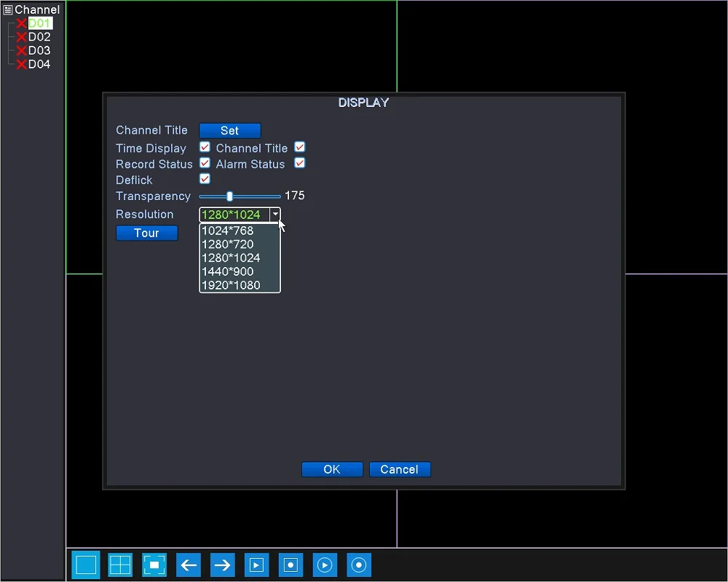Click the red X beside D01
This screenshot has width=728, height=582.
coord(21,23)
